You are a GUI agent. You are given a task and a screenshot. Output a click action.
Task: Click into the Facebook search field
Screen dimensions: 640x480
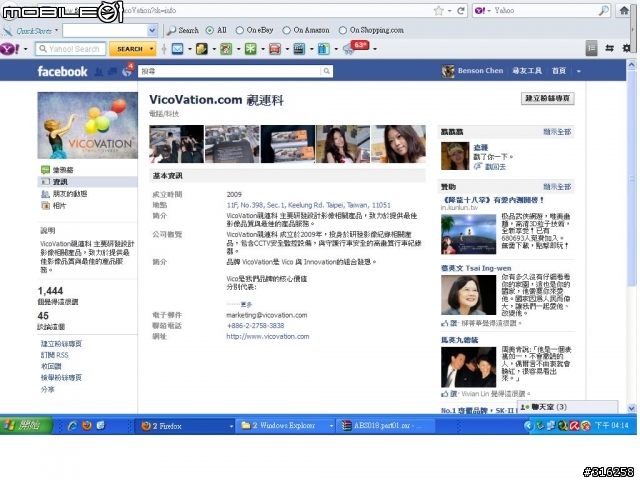[229, 71]
